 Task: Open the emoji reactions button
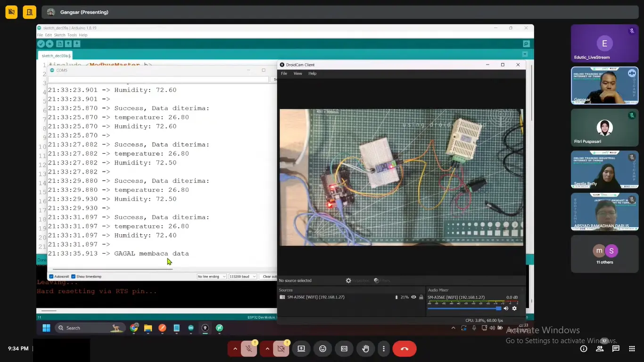[322, 349]
